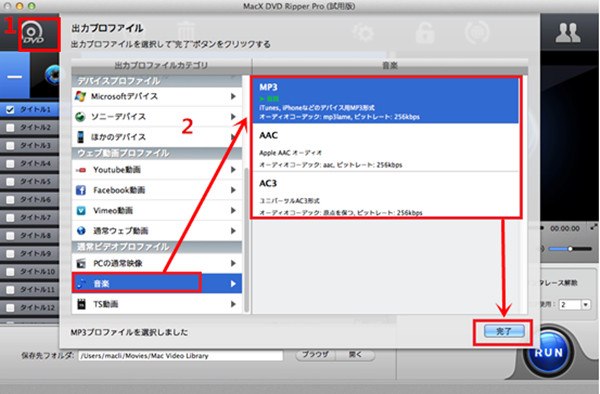This screenshot has width=600, height=394.
Task: Check the タイトル6 checkbox
Action: [10, 200]
